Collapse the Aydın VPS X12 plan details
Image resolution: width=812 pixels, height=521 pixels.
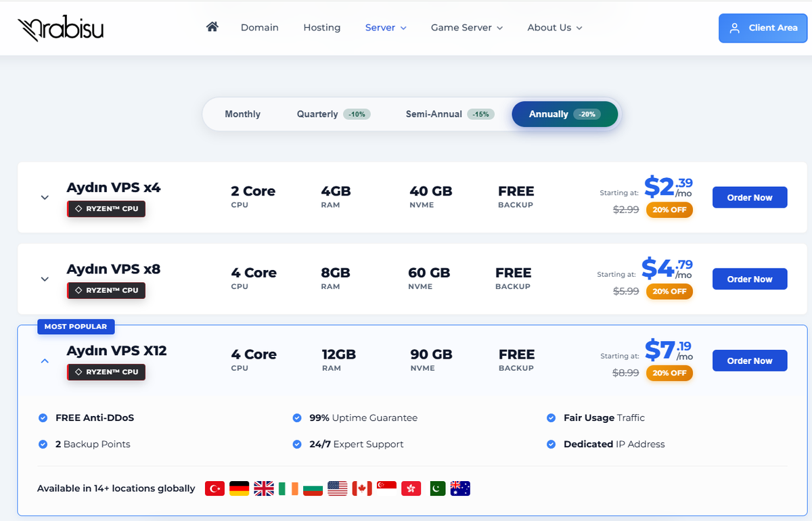coord(45,361)
